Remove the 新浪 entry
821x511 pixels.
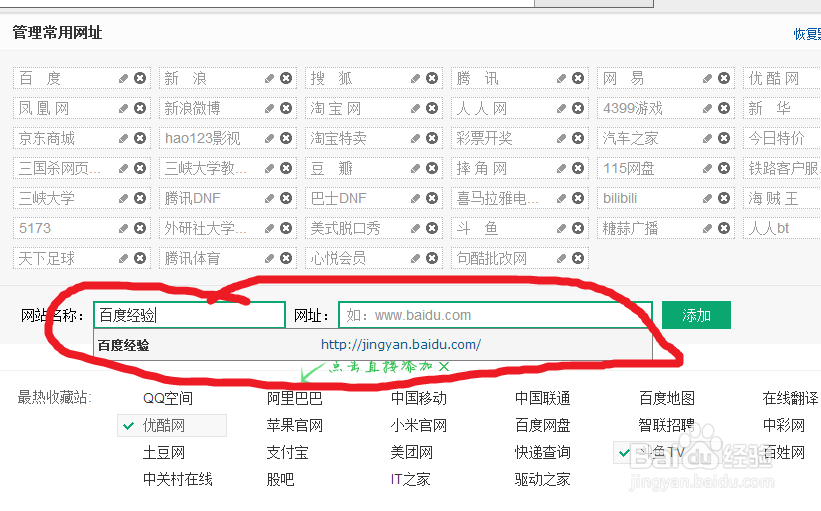tap(286, 78)
